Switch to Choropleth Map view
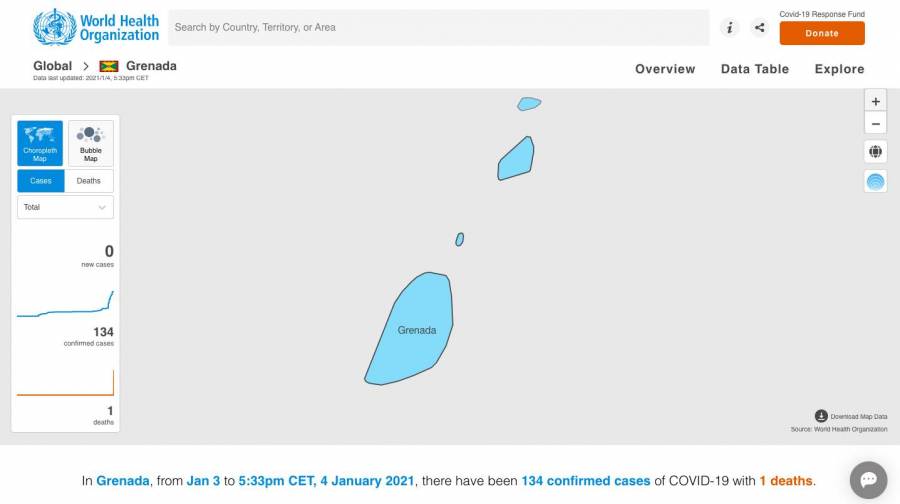 coord(40,144)
